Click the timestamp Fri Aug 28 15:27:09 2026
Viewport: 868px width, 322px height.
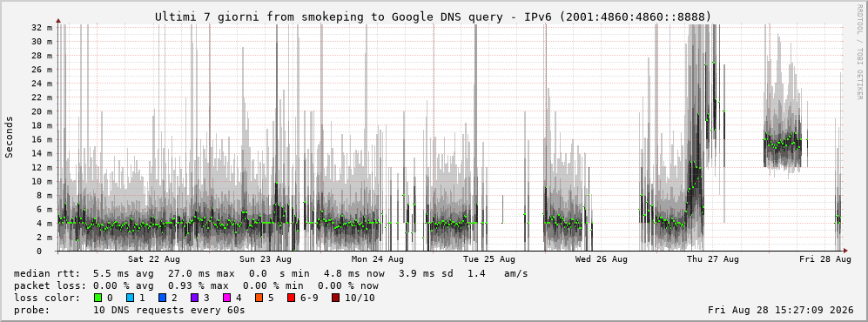[781, 310]
